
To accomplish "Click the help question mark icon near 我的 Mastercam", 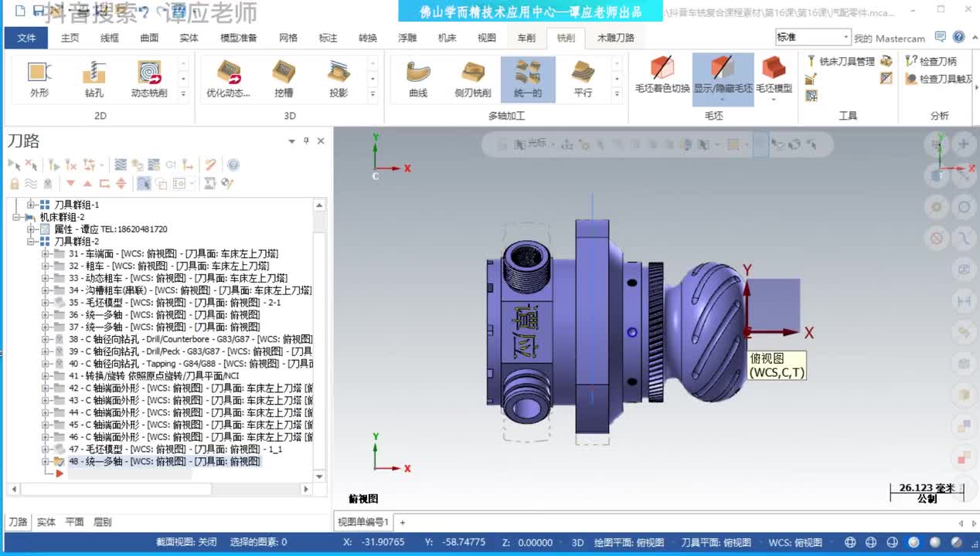I will click(958, 37).
